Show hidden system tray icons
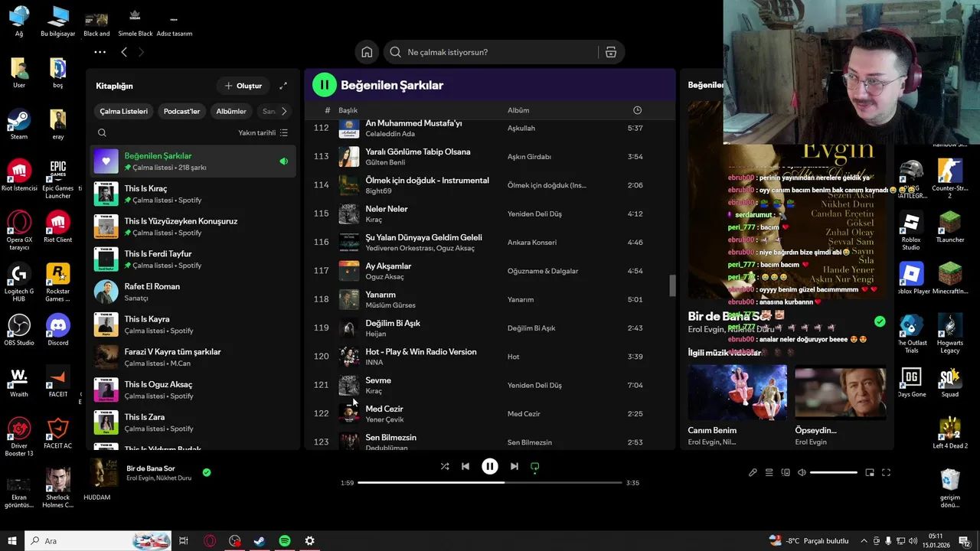The height and width of the screenshot is (551, 980). (x=864, y=541)
